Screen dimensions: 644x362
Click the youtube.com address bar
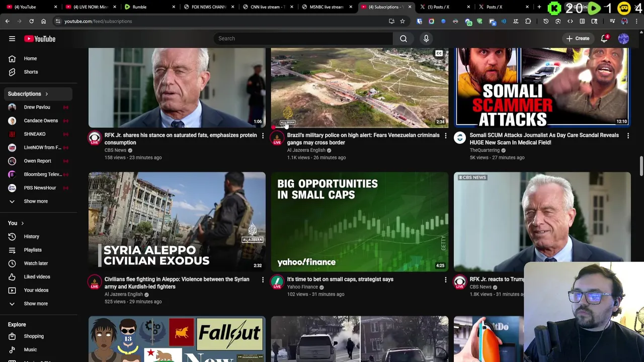(221, 21)
